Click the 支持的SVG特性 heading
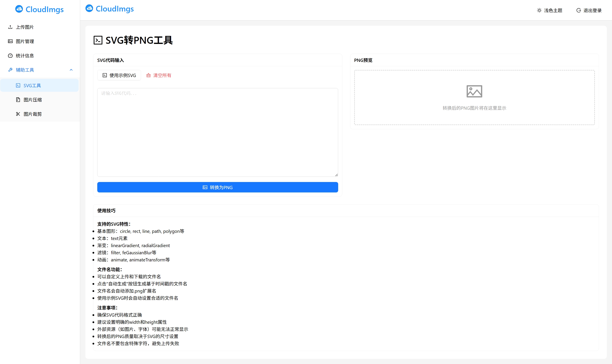This screenshot has width=612, height=364. pyautogui.click(x=114, y=224)
